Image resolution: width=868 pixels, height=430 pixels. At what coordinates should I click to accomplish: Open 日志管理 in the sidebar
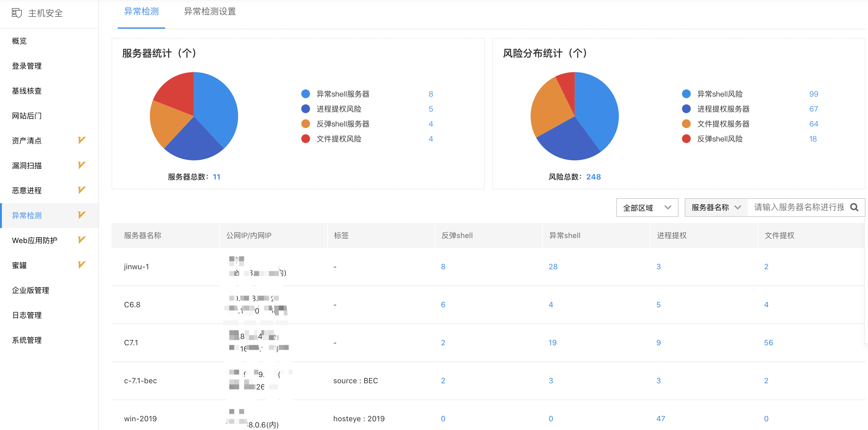(26, 315)
